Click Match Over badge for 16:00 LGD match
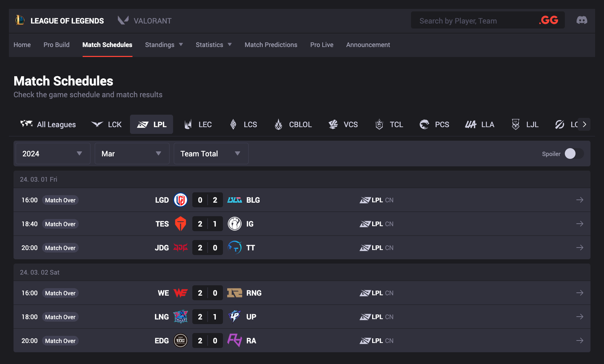The height and width of the screenshot is (364, 604). (x=60, y=200)
